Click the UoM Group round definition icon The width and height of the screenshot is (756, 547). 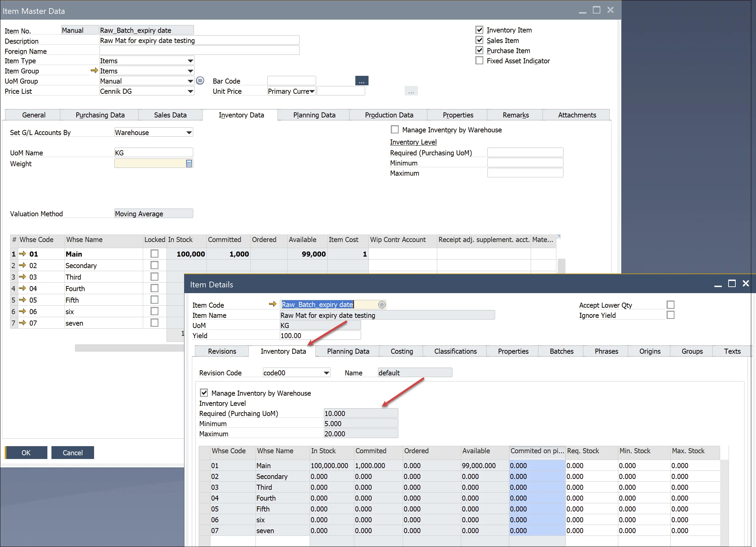pos(200,81)
